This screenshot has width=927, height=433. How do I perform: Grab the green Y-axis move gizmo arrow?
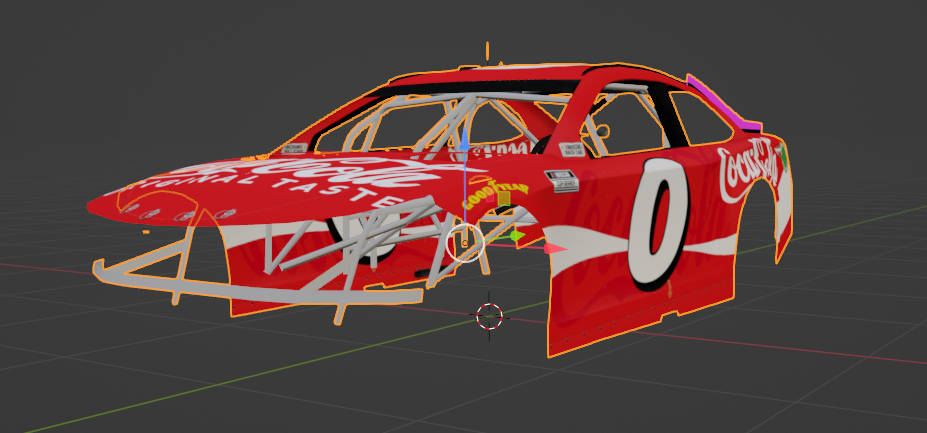pos(517,236)
